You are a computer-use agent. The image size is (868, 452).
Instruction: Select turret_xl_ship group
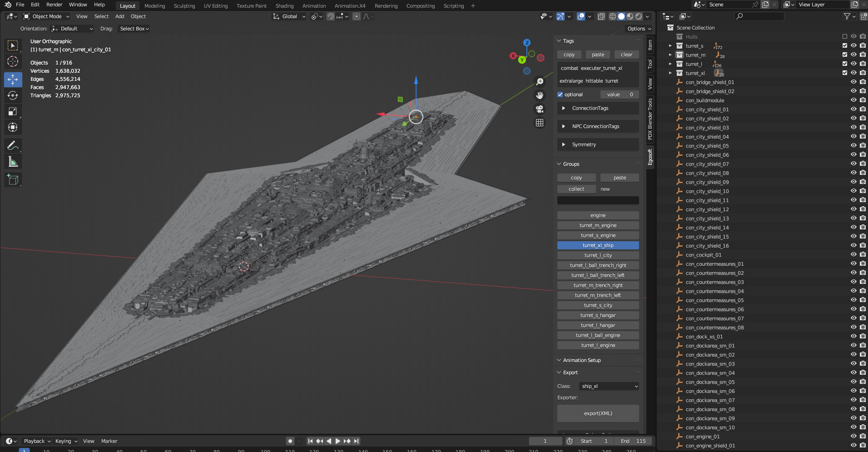click(598, 245)
